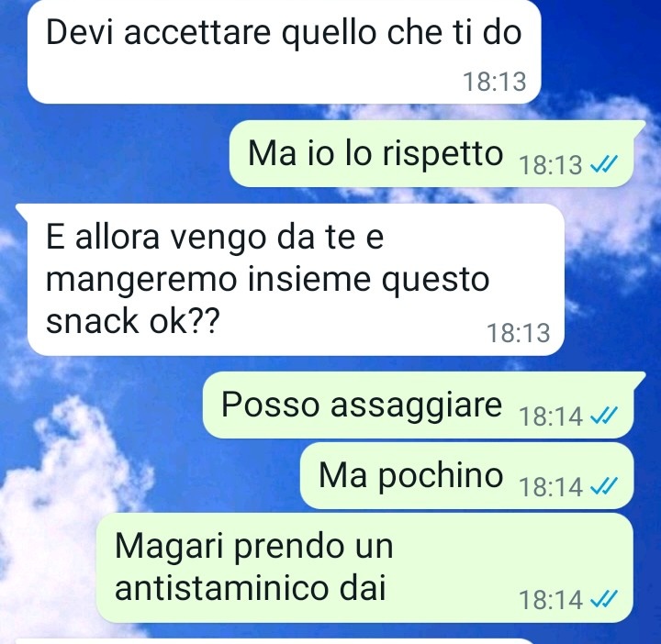Tap read checkmarks on the antistaminico message
The image size is (661, 644).
coord(604,599)
